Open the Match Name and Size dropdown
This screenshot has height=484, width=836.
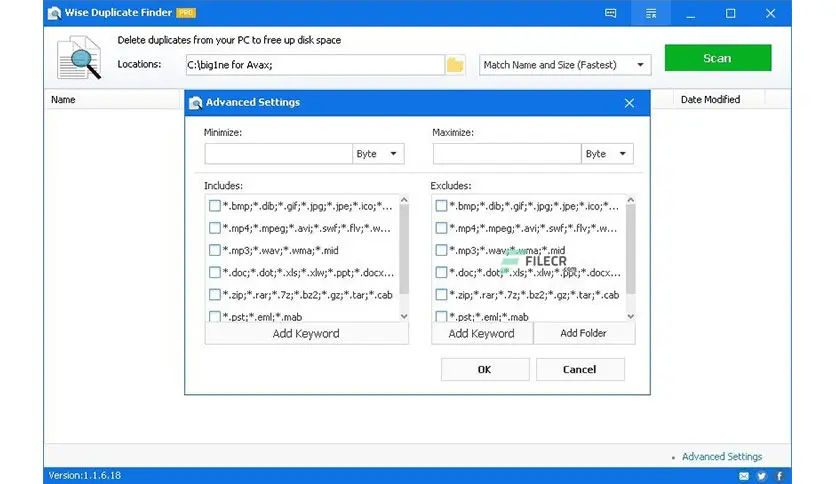[x=565, y=65]
